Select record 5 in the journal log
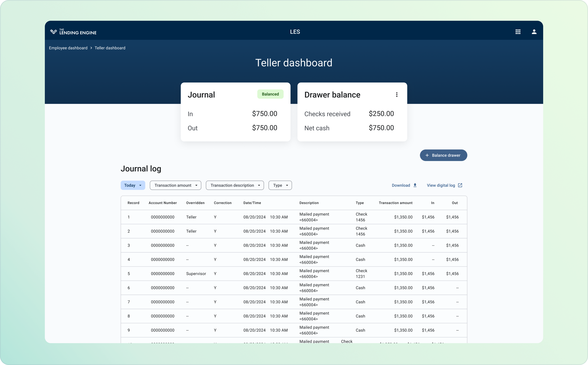 [129, 274]
